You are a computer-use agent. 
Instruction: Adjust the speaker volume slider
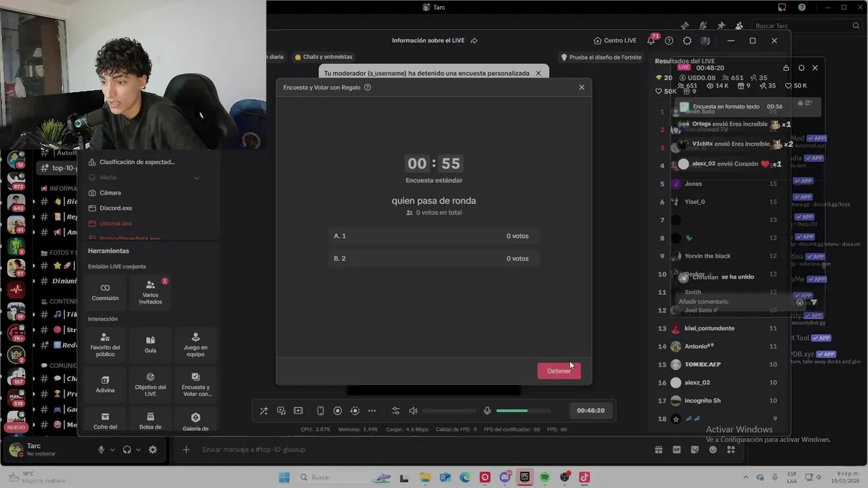[x=448, y=411]
